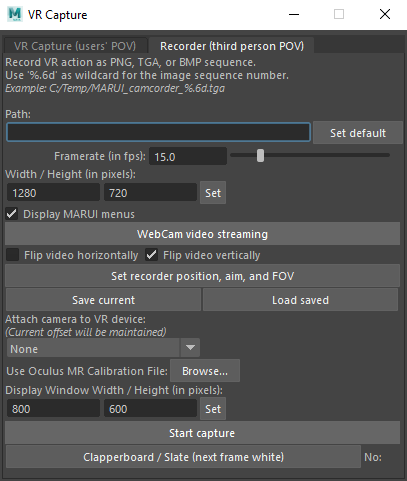Select the None device combo box

(x=103, y=348)
